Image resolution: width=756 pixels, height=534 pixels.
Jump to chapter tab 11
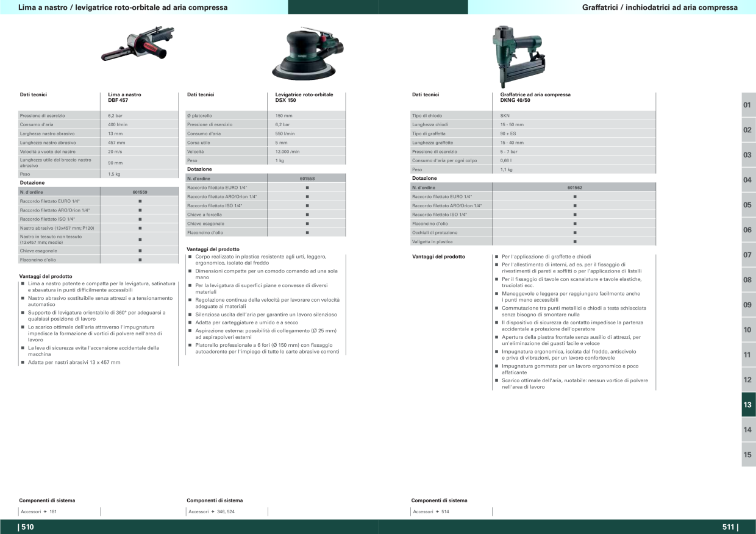(749, 355)
